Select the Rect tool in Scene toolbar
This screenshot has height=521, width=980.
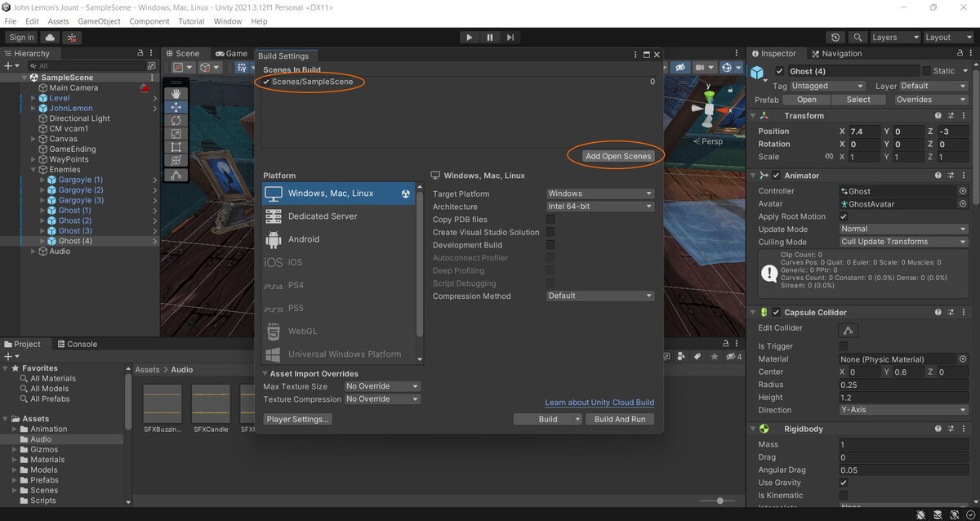(x=176, y=147)
